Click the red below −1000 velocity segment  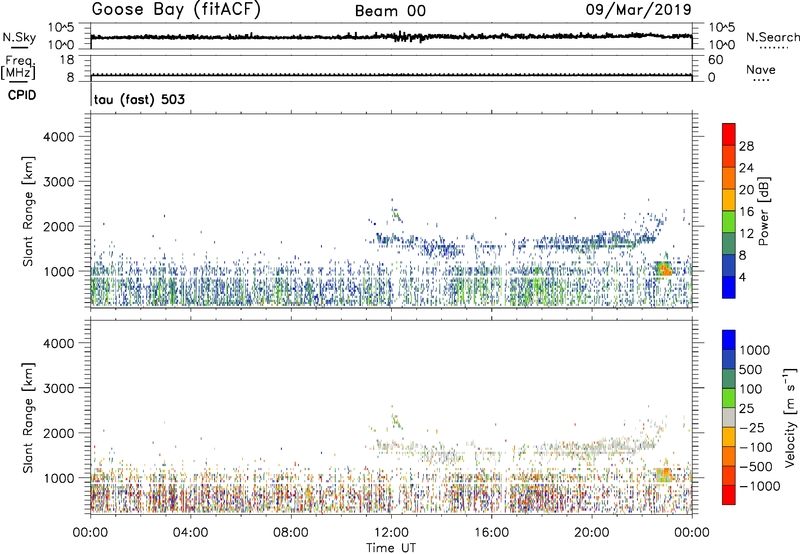click(729, 495)
